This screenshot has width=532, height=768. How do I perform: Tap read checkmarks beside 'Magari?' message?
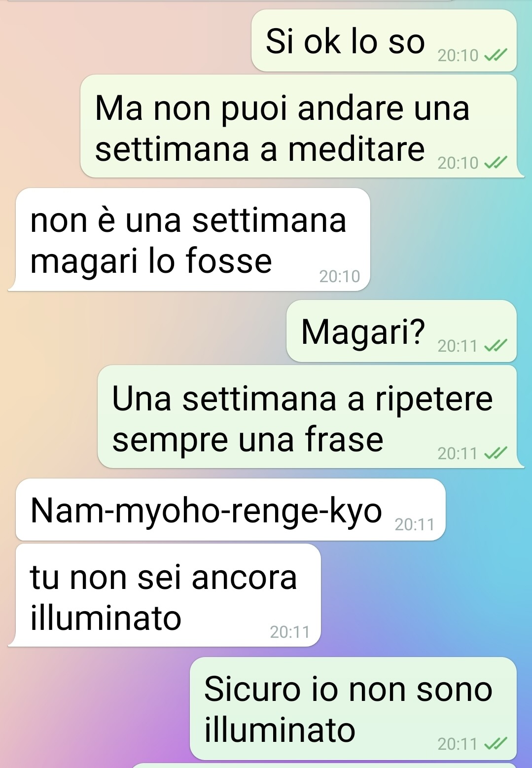pyautogui.click(x=496, y=346)
